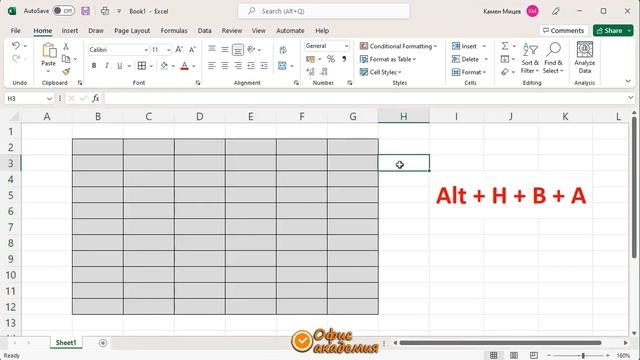The height and width of the screenshot is (360, 640).
Task: Click the Format cells button
Action: [x=469, y=72]
